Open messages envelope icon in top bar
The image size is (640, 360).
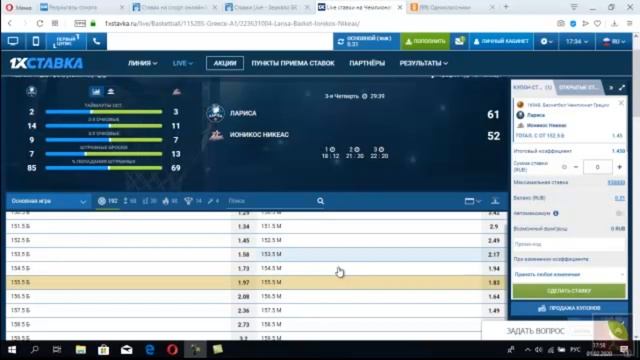click(x=459, y=41)
